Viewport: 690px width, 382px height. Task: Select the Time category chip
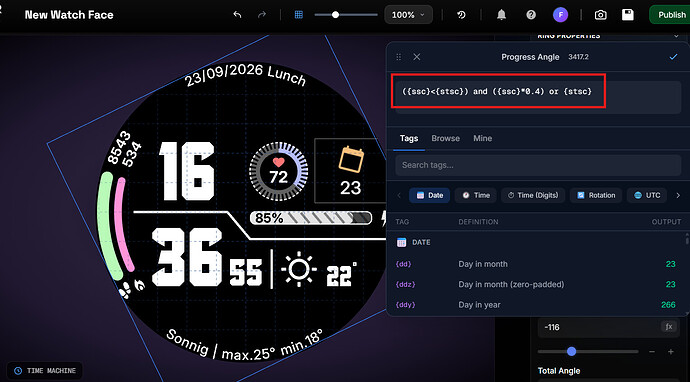[476, 195]
